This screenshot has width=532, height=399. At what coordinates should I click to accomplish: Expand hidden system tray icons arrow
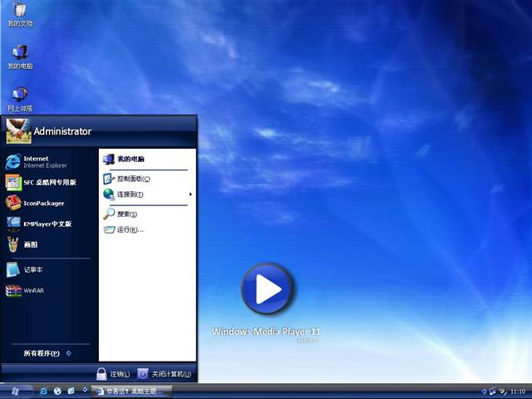484,392
